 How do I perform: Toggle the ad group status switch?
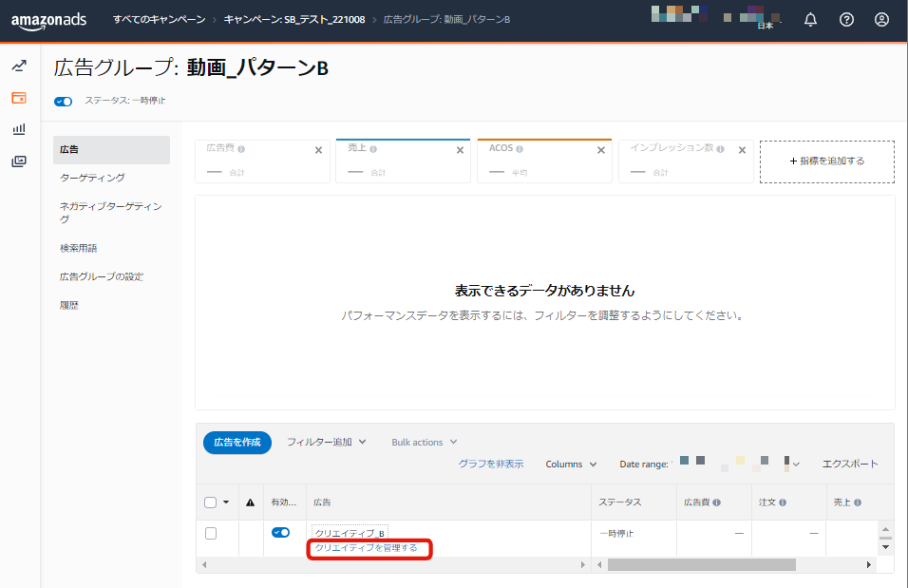[64, 101]
